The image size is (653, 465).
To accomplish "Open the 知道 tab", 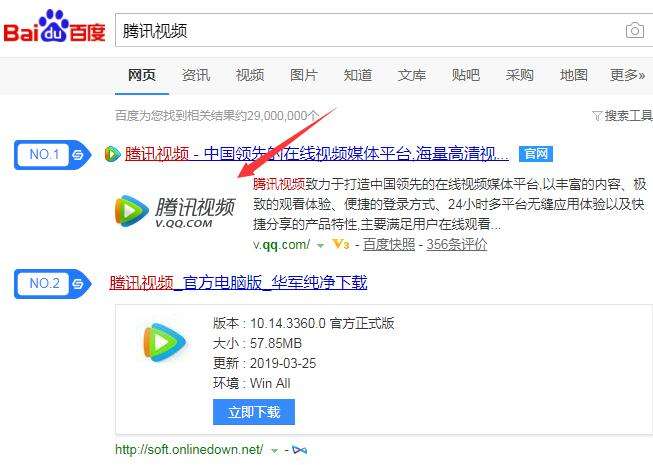I will [x=358, y=75].
